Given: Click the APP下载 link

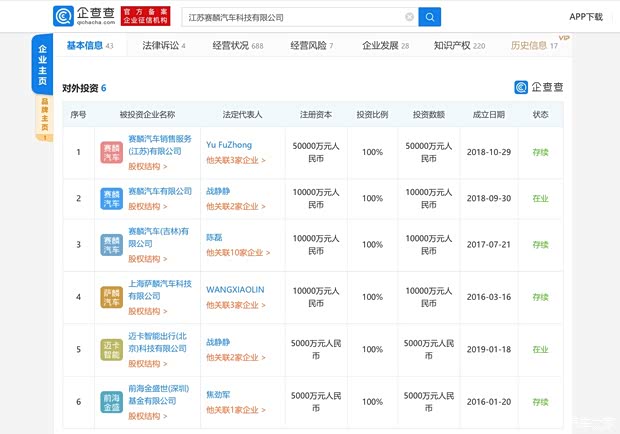Looking at the screenshot, I should point(586,17).
